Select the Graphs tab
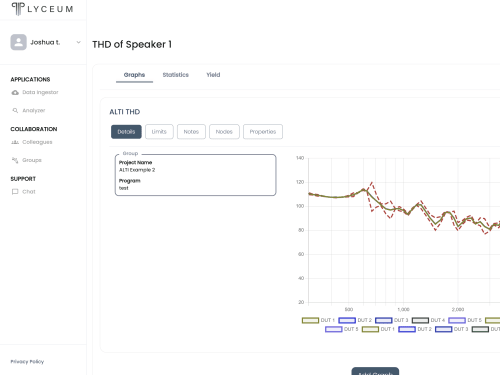 click(x=134, y=75)
